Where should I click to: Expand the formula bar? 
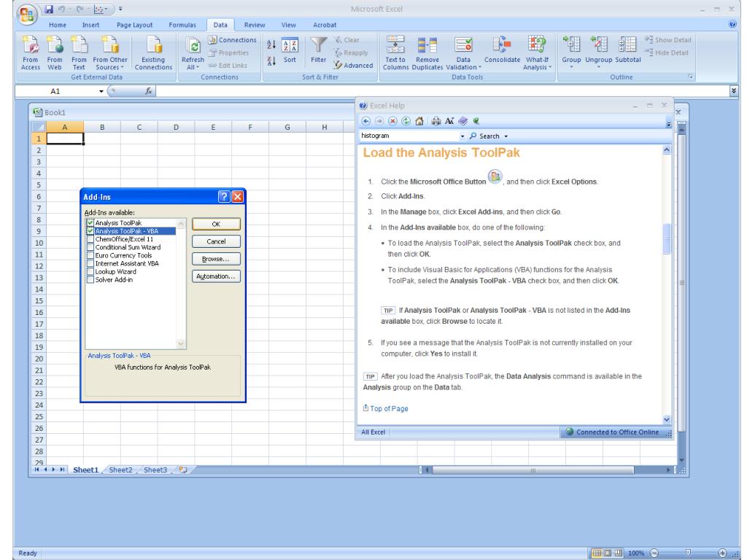click(x=734, y=90)
